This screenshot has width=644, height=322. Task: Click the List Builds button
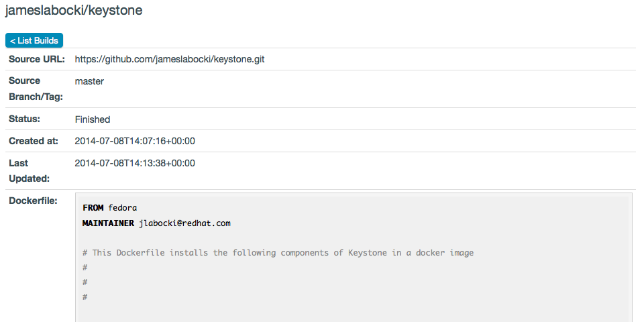(34, 40)
